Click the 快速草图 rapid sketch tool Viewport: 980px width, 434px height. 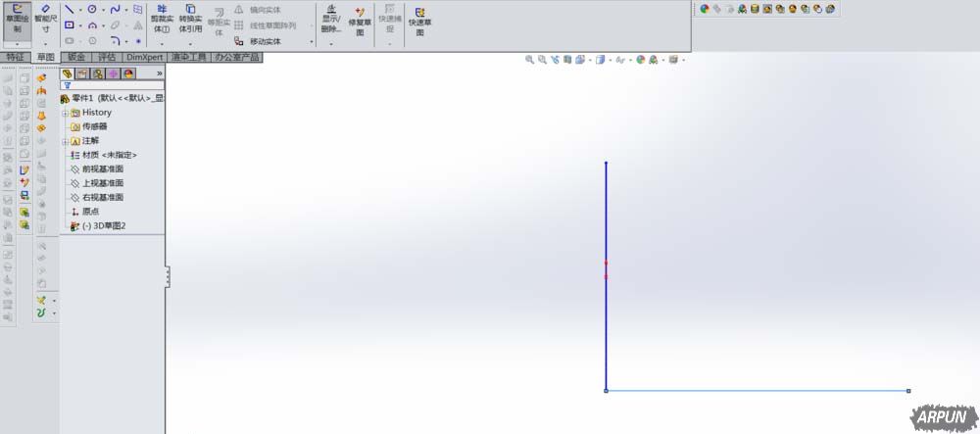click(420, 22)
